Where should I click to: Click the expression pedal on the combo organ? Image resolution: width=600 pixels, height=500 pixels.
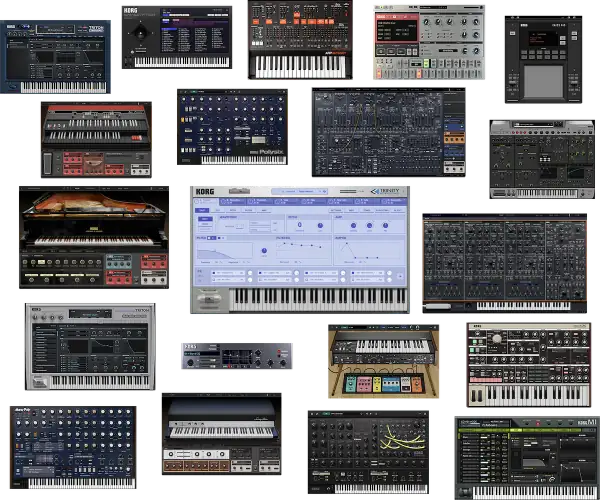(x=47, y=164)
